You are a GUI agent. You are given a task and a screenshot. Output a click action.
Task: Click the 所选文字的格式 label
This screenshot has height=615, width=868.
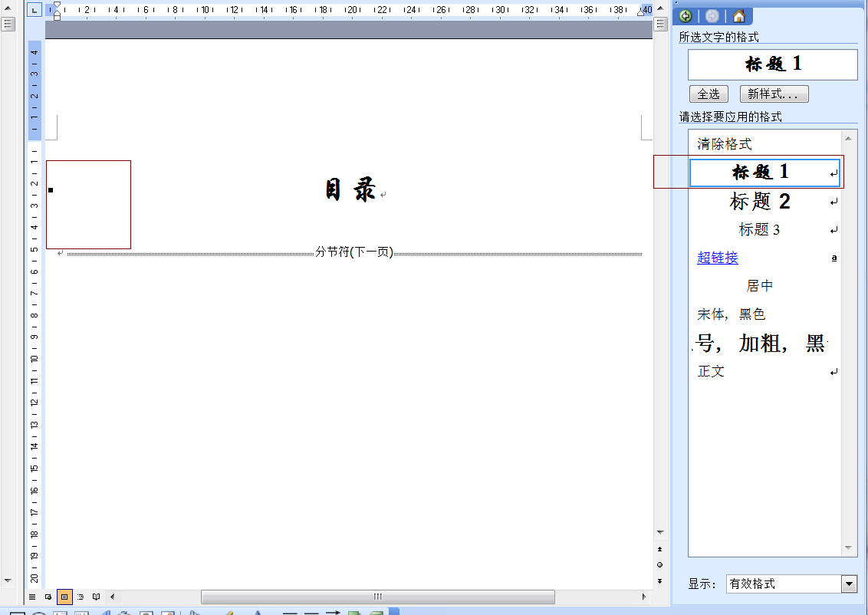click(718, 37)
